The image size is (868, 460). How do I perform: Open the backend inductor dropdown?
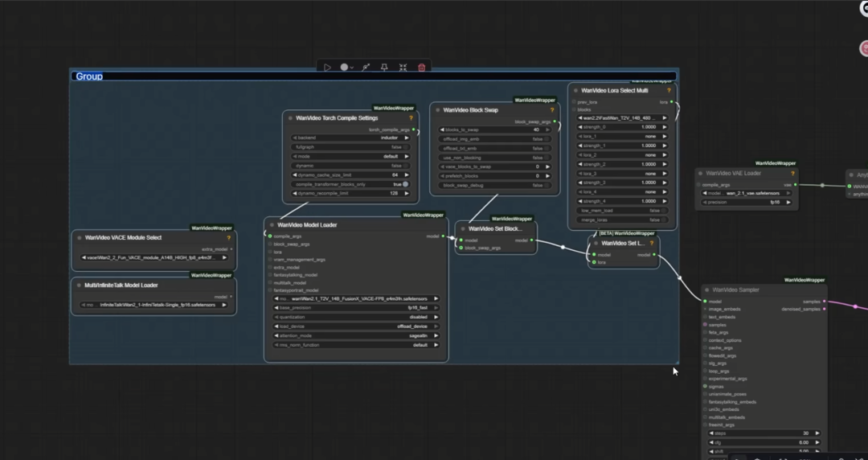click(x=351, y=138)
